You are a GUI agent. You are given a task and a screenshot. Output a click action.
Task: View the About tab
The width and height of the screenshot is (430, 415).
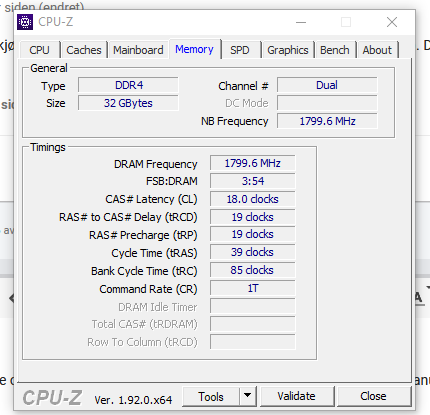pos(377,50)
